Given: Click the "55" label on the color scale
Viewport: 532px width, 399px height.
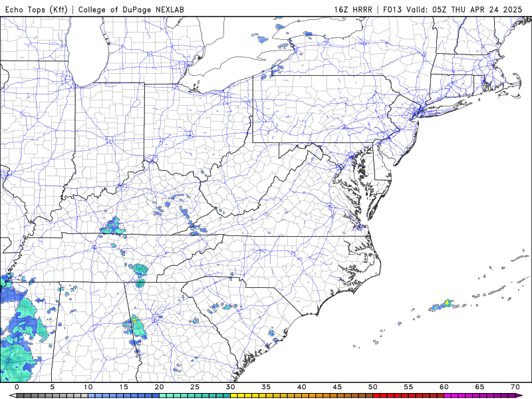Looking at the screenshot, I should (408, 387).
